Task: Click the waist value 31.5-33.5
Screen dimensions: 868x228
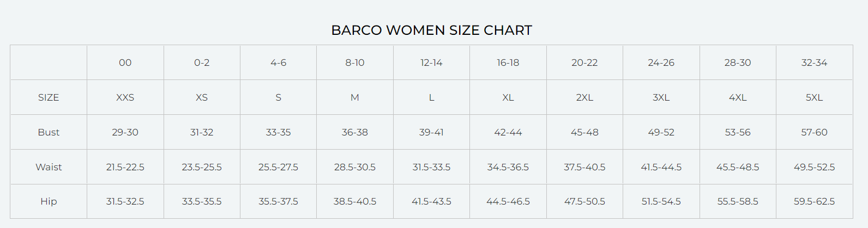Action: tap(431, 167)
